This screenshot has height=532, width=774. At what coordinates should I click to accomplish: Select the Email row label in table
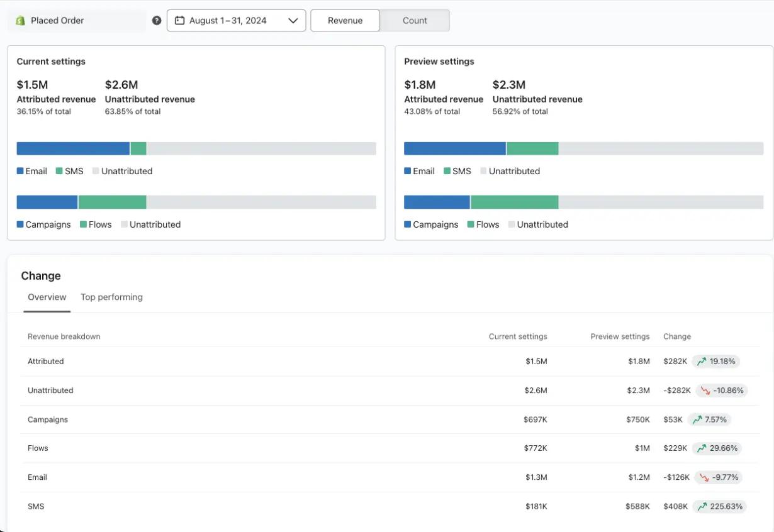tap(37, 477)
